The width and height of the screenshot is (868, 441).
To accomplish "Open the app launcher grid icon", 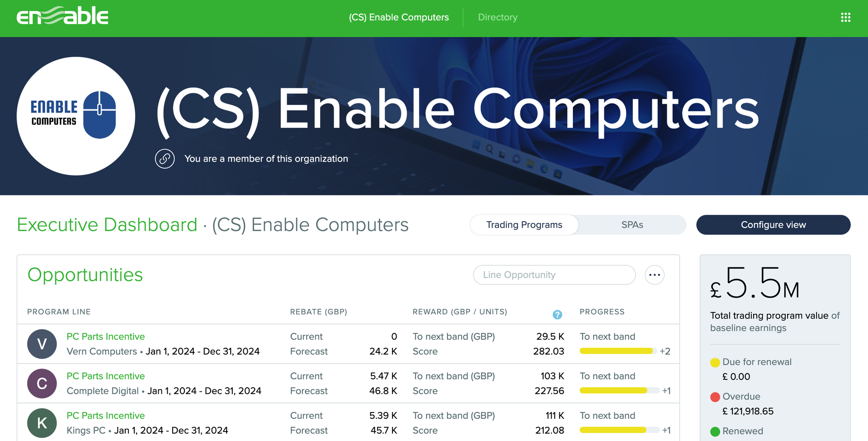I will [x=845, y=17].
